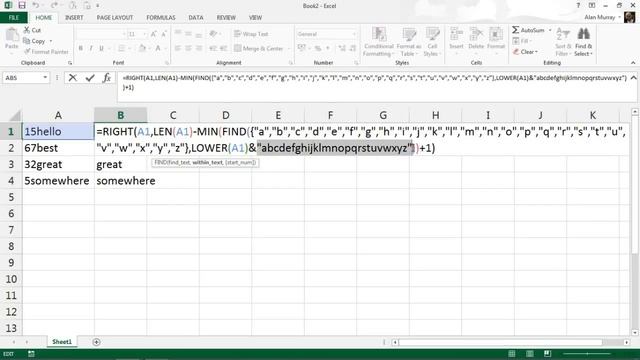Open the font size dropdown
Image resolution: width=640 pixels, height=360 pixels.
pyautogui.click(x=144, y=34)
